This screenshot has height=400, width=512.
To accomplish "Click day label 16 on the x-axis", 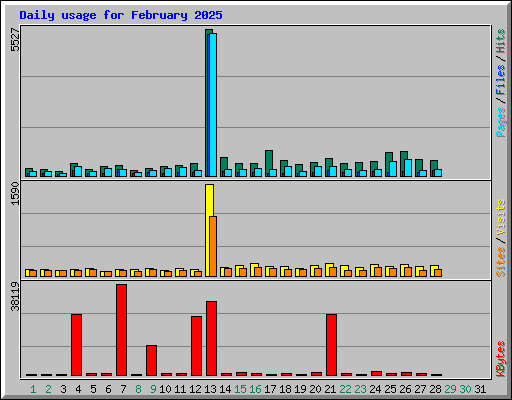I will [x=255, y=389].
